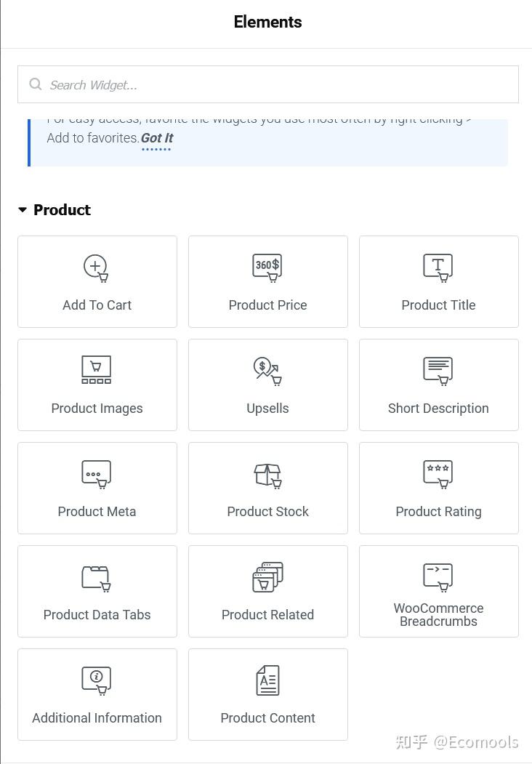Collapse the Product category arrow

pyautogui.click(x=23, y=210)
